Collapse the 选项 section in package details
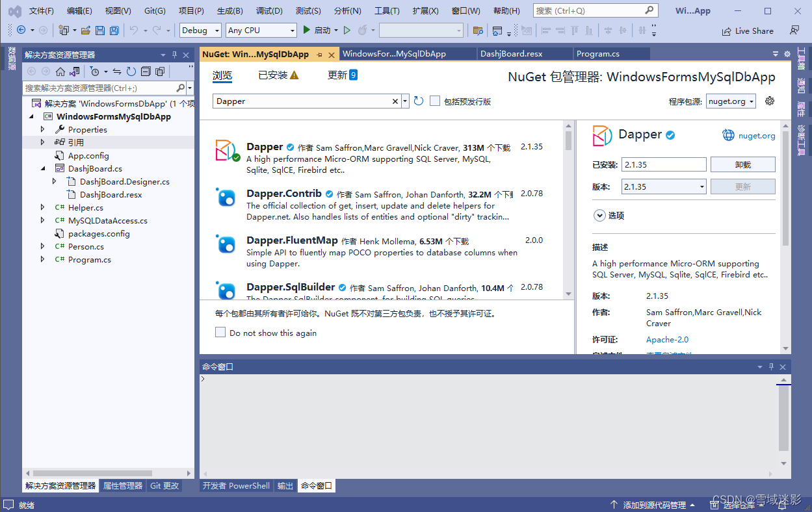Screen dimensions: 812x512 pos(599,215)
